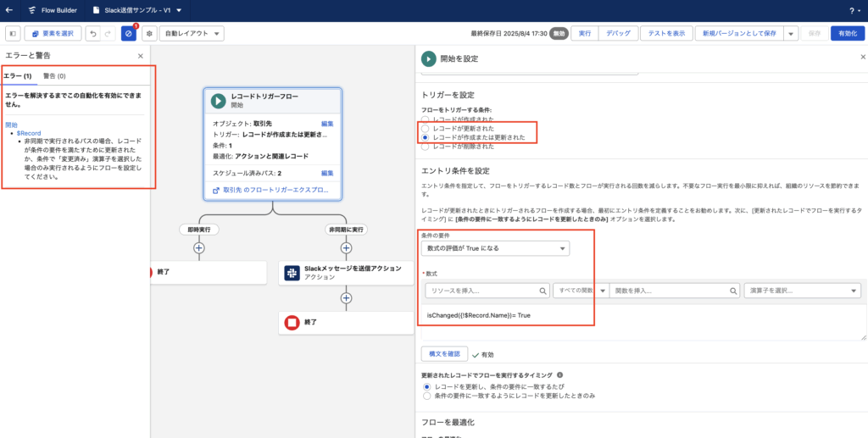The image size is (868, 438).
Task: Switch to the 警告 (0) tab
Action: 54,76
